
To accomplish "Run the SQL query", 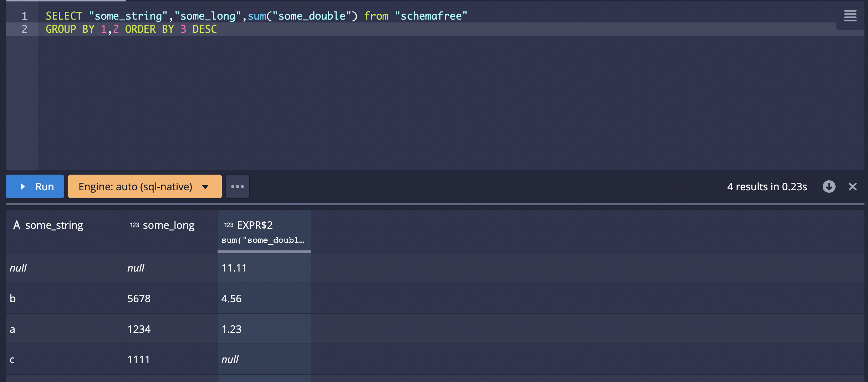I will pos(35,186).
